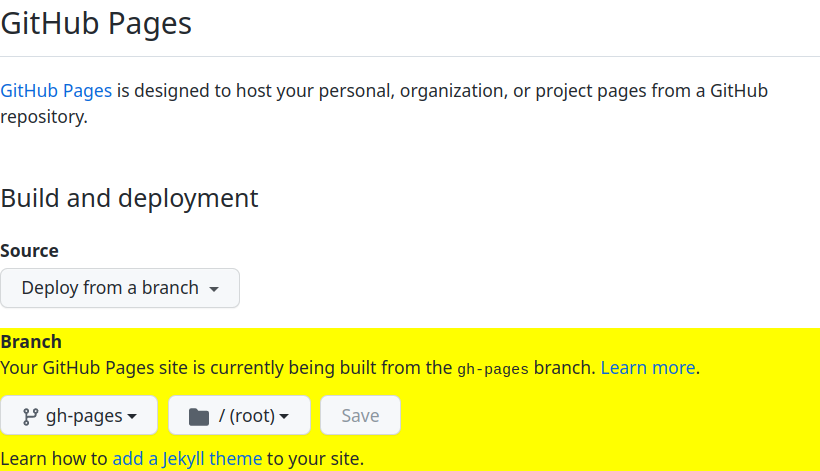Click the word repository in the description

pos(42,116)
